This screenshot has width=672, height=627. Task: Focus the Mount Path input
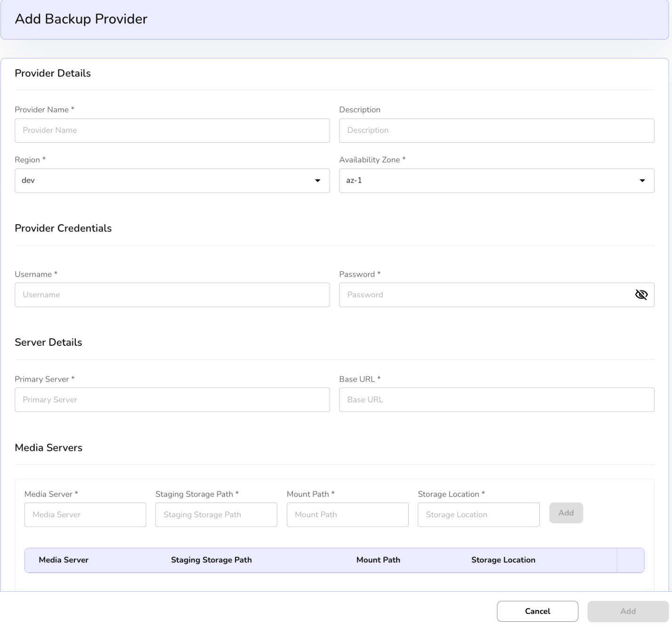click(347, 515)
